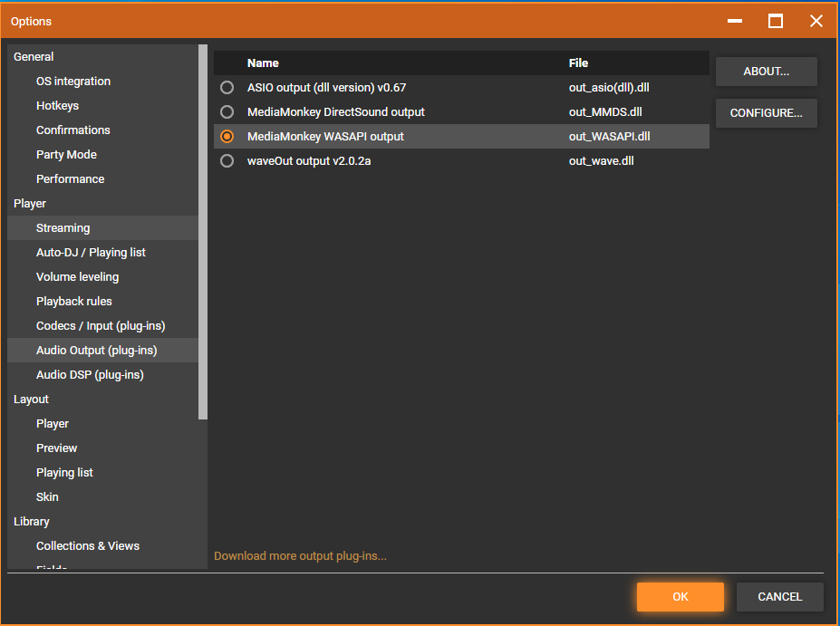Confirm settings with OK button
Viewport: 840px width, 626px height.
point(680,596)
